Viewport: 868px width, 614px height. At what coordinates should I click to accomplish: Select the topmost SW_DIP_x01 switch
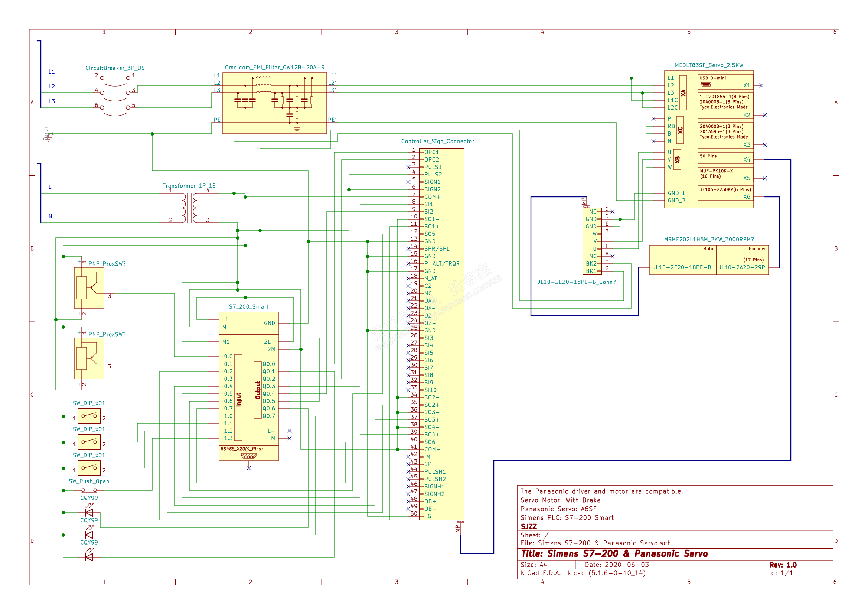pos(89,416)
